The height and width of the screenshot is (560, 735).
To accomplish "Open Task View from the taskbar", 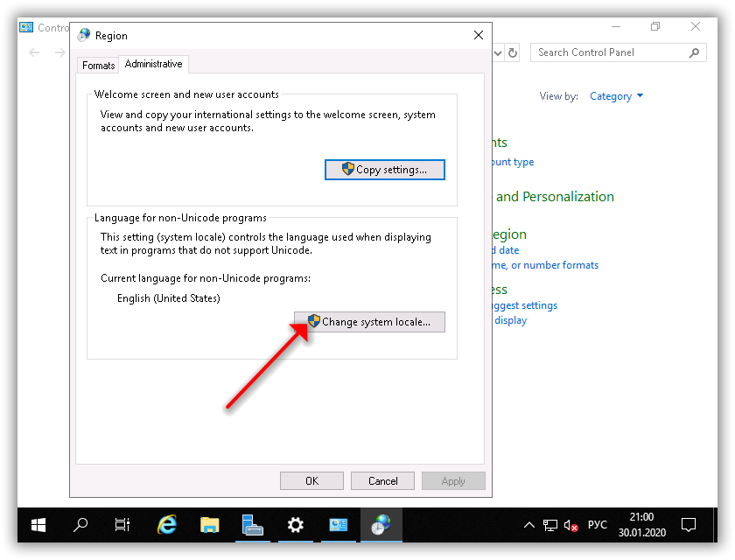I will (122, 525).
